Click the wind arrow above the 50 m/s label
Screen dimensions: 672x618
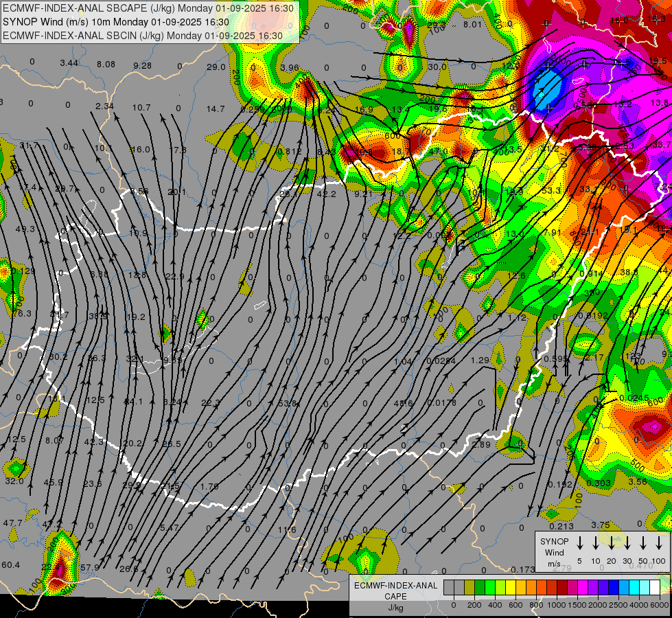(x=643, y=542)
